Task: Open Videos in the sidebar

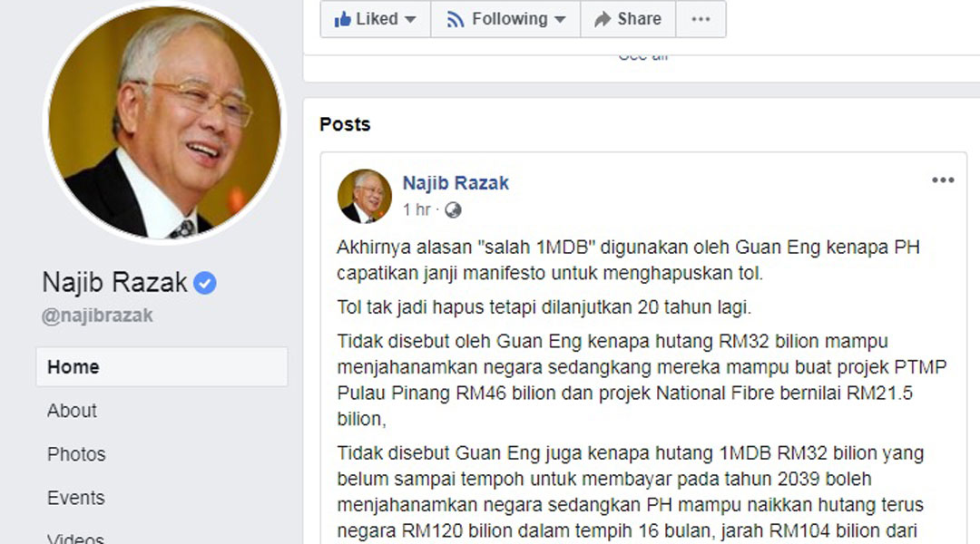Action: coord(75,538)
